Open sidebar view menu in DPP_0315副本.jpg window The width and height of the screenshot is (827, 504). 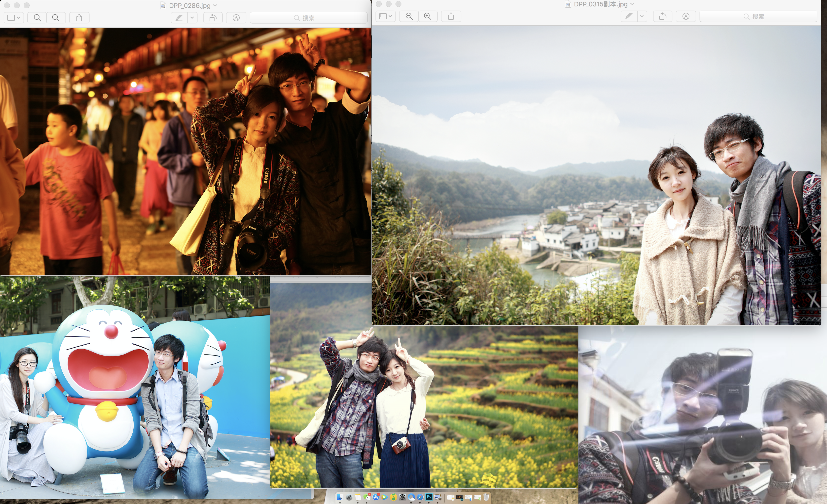[x=386, y=16]
